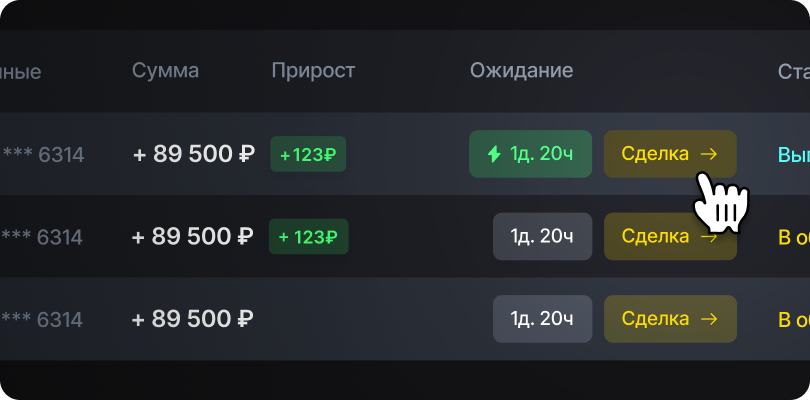Click the arrow icon on third-row Сделка button
This screenshot has width=810, height=400.
coord(709,319)
